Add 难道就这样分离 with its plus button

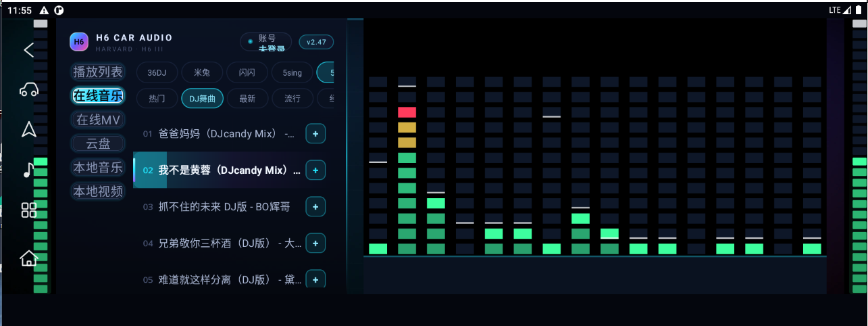click(315, 279)
